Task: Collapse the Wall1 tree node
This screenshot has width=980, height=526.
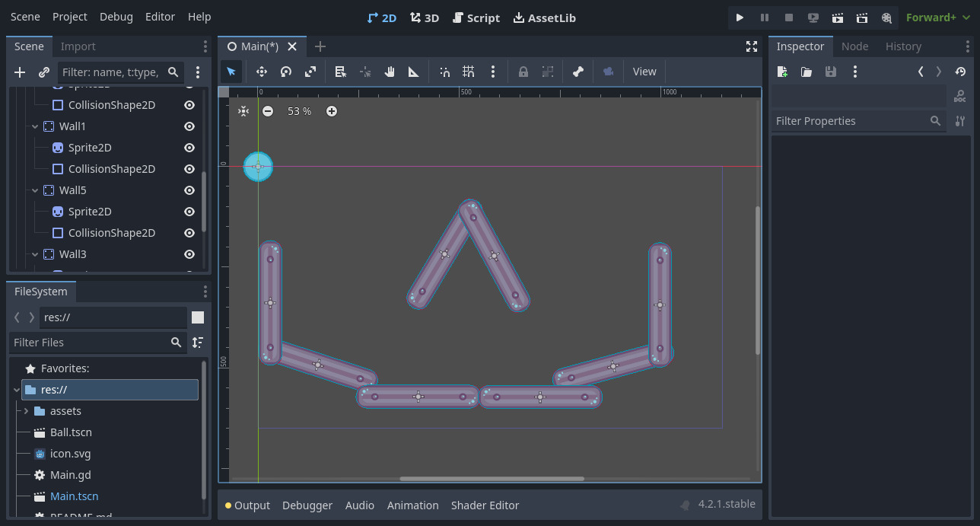Action: [35, 126]
